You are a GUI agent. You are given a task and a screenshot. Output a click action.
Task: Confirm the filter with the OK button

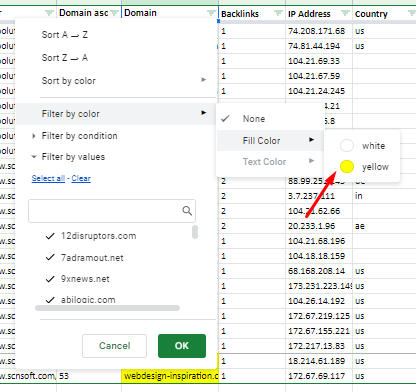tap(182, 346)
